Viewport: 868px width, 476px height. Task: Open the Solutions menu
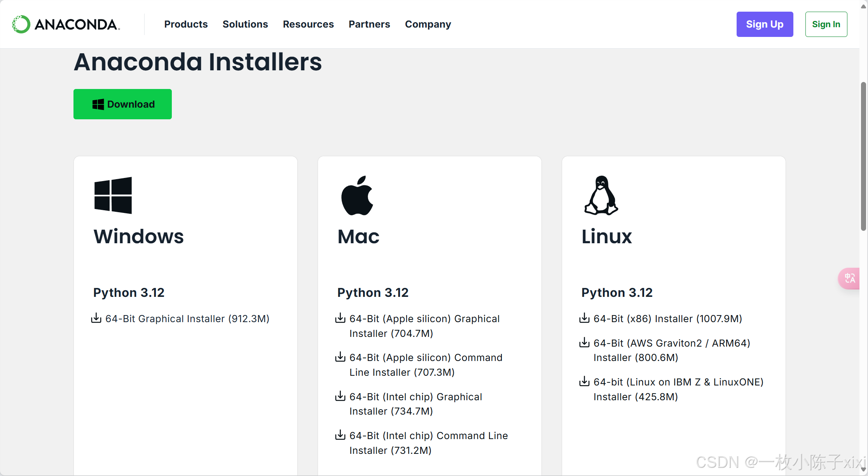point(245,24)
